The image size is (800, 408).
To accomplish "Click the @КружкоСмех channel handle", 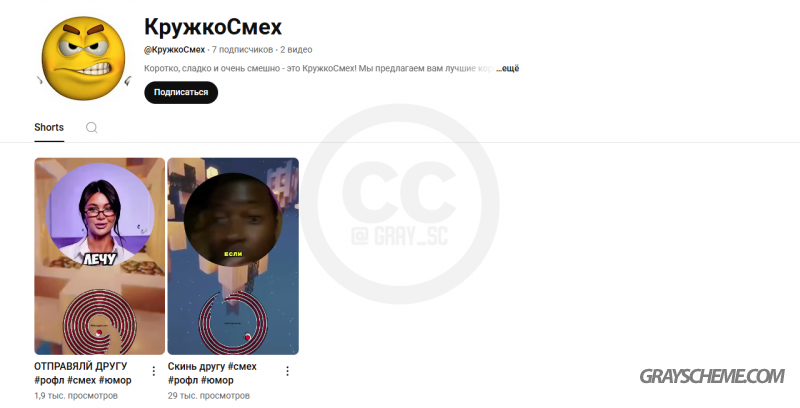I will (174, 50).
